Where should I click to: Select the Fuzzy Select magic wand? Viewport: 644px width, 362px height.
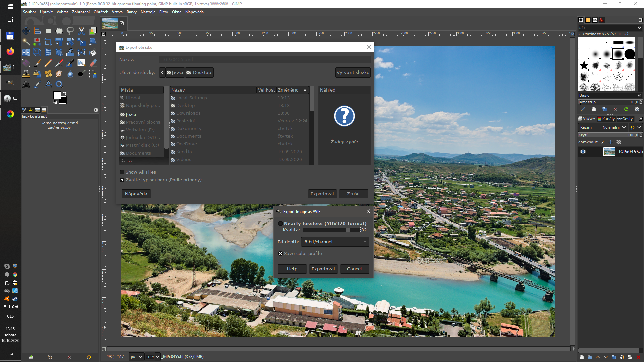pos(26,42)
